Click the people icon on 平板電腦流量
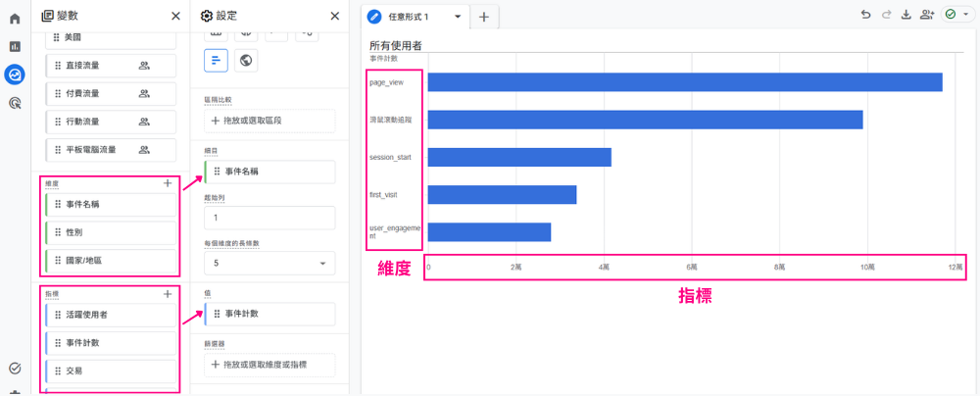 coord(144,150)
